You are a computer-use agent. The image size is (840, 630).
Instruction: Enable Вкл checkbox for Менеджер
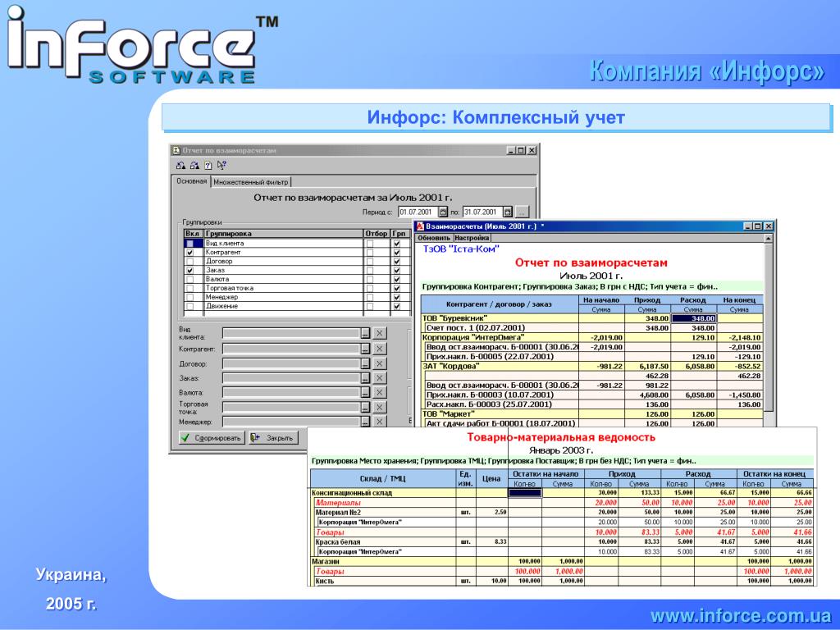189,297
